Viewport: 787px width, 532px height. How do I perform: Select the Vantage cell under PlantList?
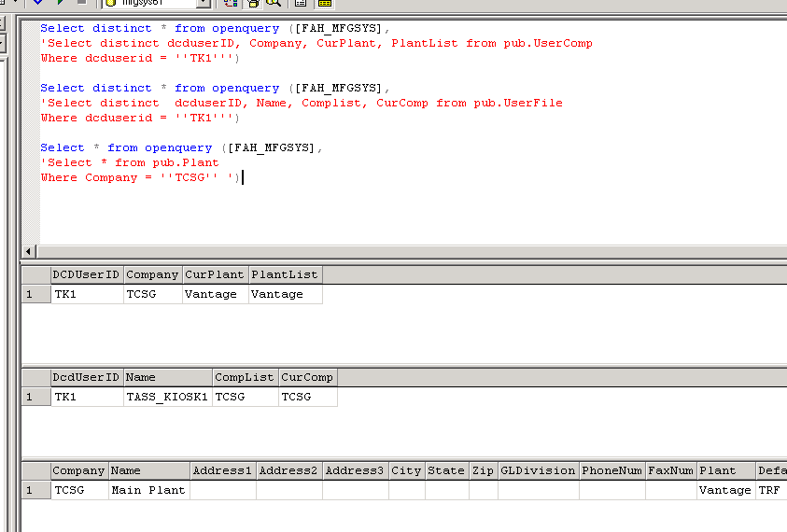pyautogui.click(x=285, y=294)
